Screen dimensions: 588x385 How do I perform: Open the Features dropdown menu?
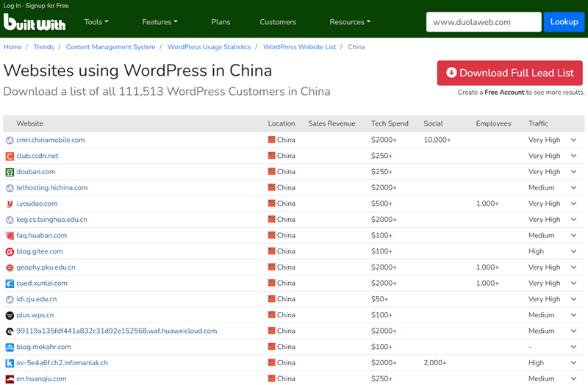point(159,22)
